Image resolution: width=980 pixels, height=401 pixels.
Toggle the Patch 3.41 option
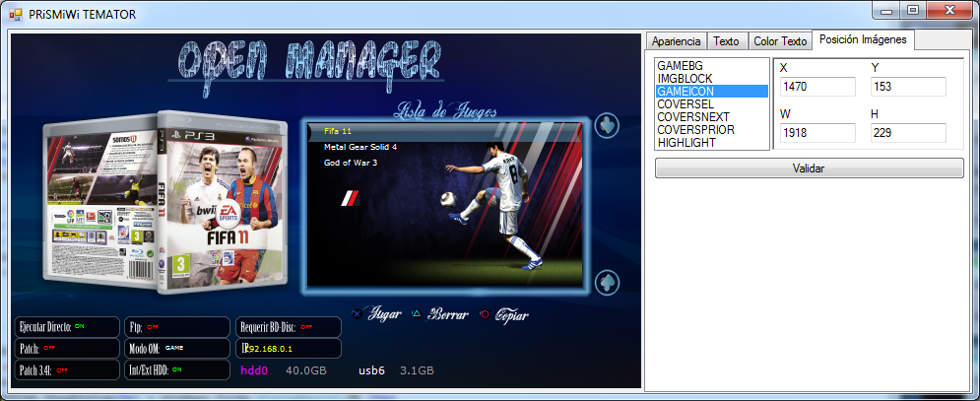(x=67, y=369)
